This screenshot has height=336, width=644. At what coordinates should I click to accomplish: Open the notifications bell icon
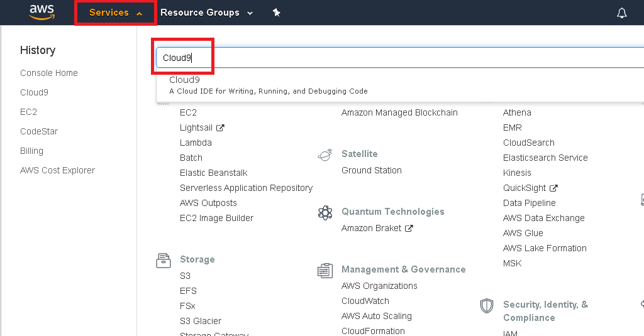click(622, 13)
